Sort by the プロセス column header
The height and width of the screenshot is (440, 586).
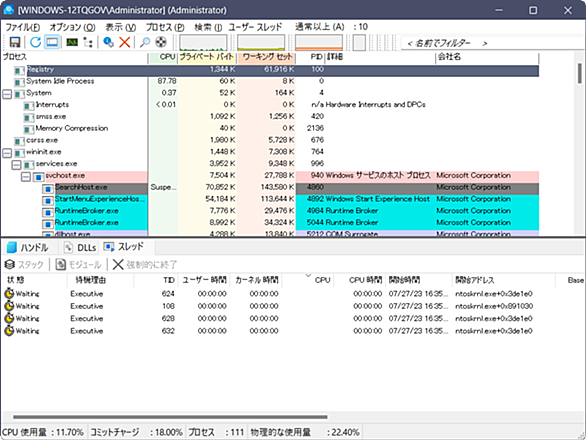[75, 57]
